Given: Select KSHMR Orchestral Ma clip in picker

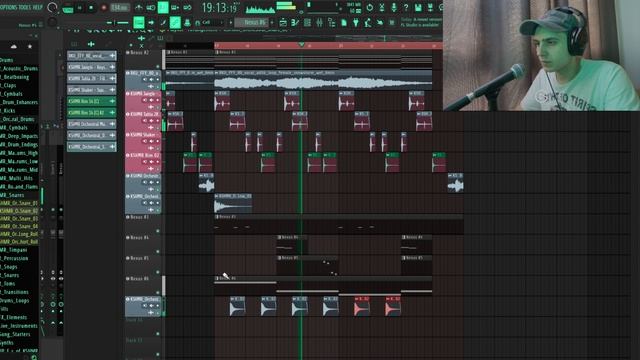Looking at the screenshot, I should click(x=91, y=124).
